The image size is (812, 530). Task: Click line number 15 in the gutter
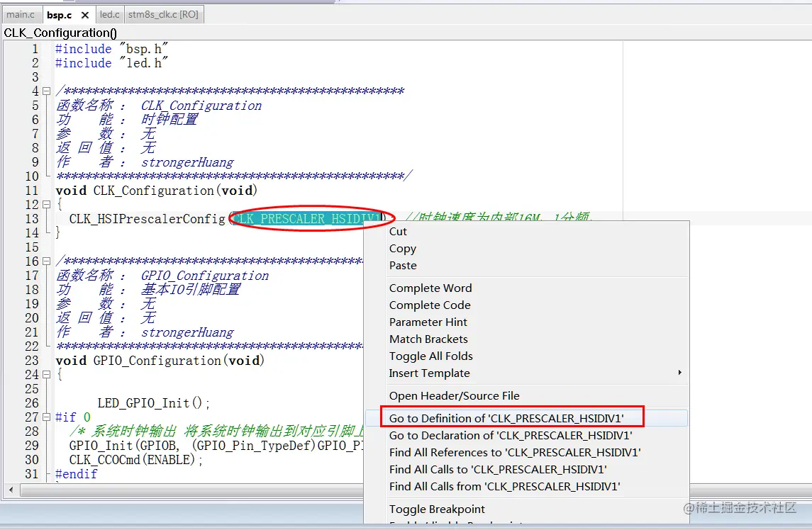click(x=32, y=247)
